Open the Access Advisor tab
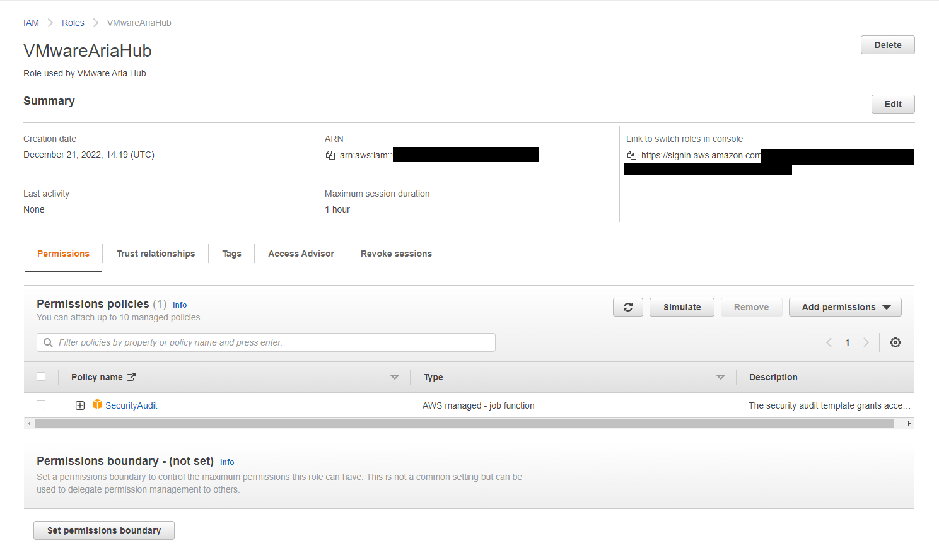The width and height of the screenshot is (939, 560). coord(301,254)
